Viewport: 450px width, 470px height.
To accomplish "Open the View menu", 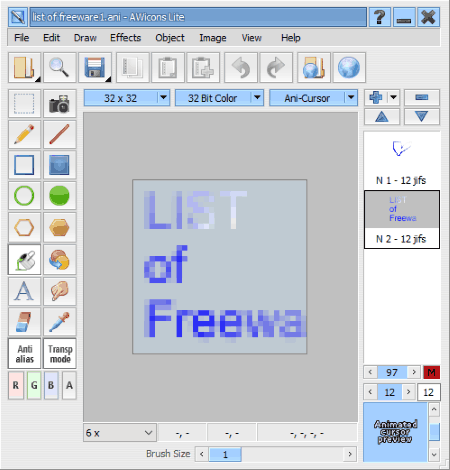I will [252, 38].
